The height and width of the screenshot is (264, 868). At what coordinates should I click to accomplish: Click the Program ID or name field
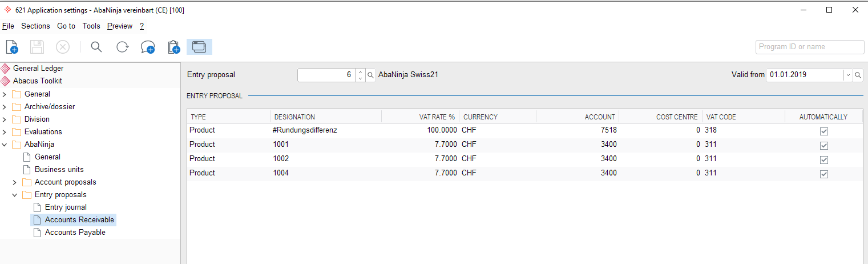[x=810, y=47]
